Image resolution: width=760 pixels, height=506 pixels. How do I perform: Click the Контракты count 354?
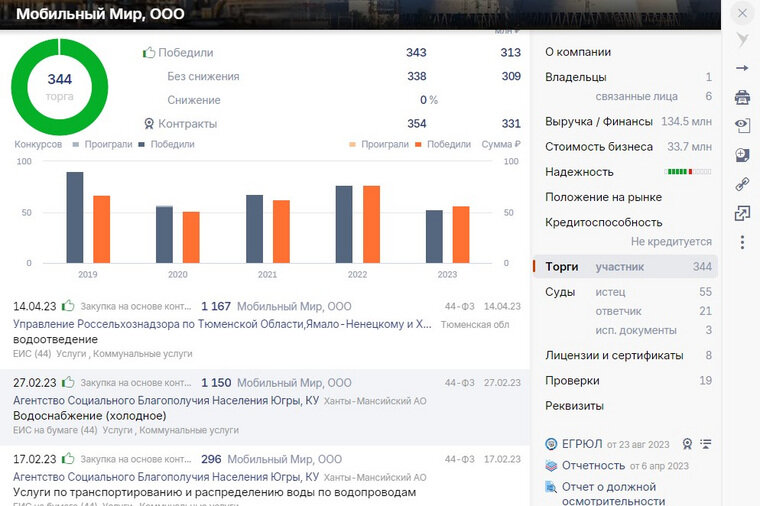point(417,124)
